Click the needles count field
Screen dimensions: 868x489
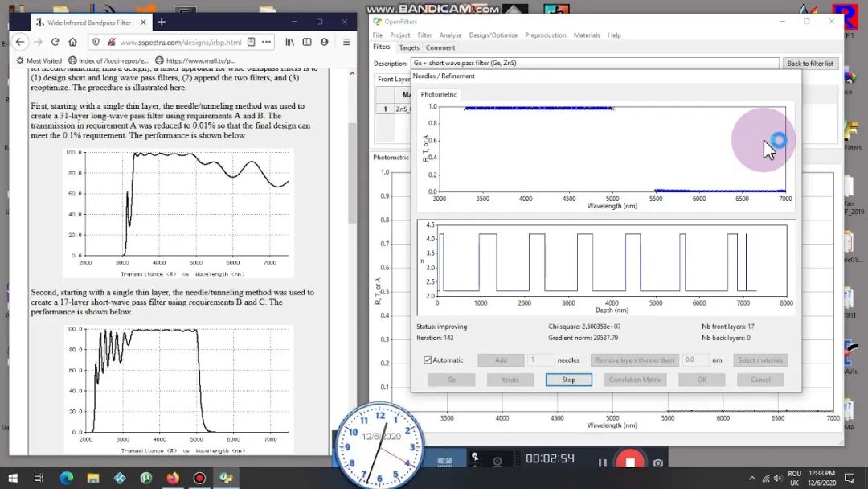[x=540, y=360]
